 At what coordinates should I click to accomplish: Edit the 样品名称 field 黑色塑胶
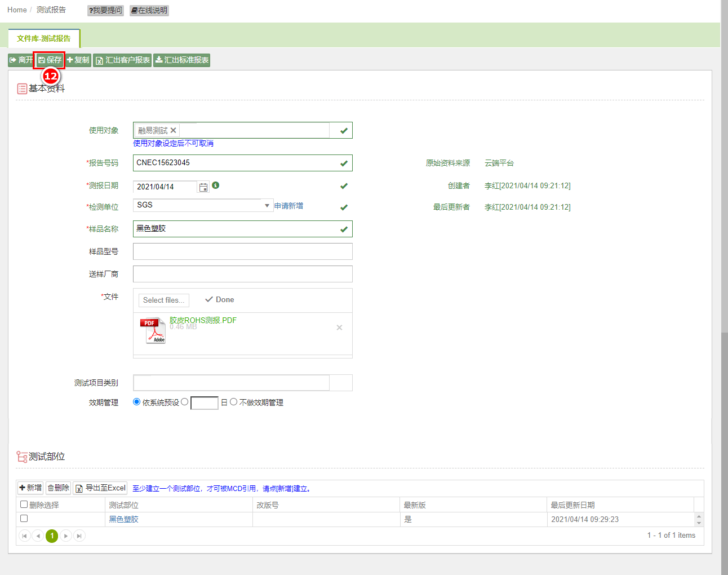click(x=243, y=229)
